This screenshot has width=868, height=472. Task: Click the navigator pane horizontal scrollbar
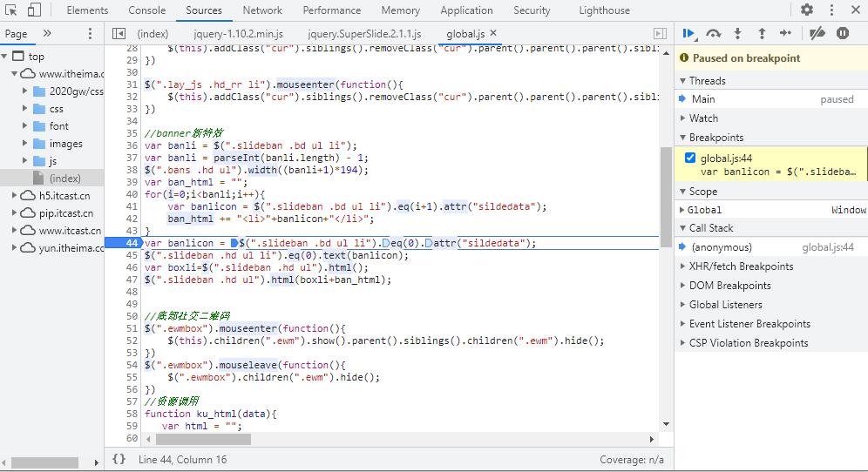[44, 462]
